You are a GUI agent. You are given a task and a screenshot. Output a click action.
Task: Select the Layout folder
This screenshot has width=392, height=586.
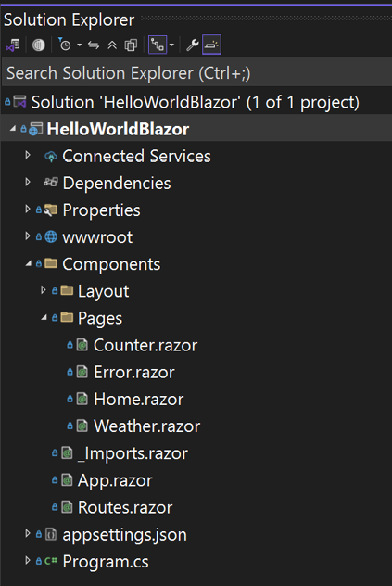[103, 291]
